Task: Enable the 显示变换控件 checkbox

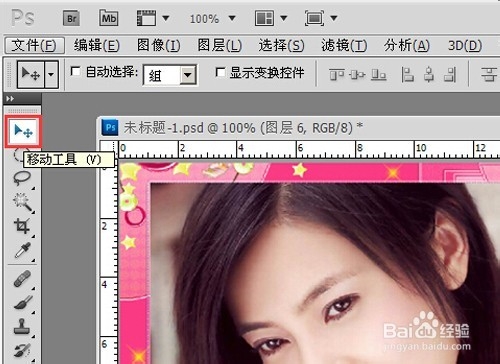Action: pos(220,72)
